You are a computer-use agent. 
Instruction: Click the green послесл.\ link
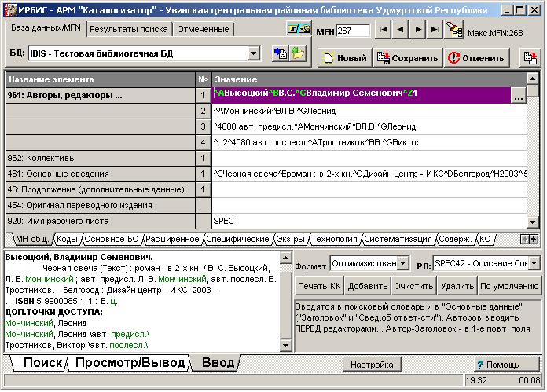129,346
